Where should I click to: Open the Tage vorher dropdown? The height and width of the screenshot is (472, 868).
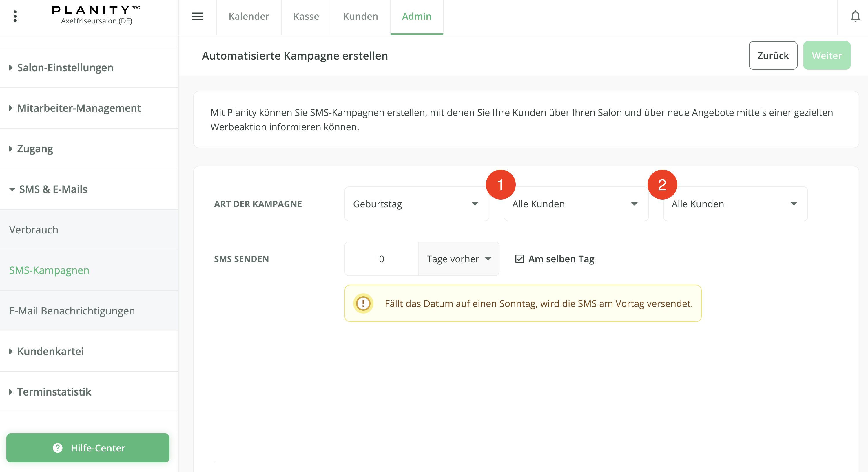point(459,259)
